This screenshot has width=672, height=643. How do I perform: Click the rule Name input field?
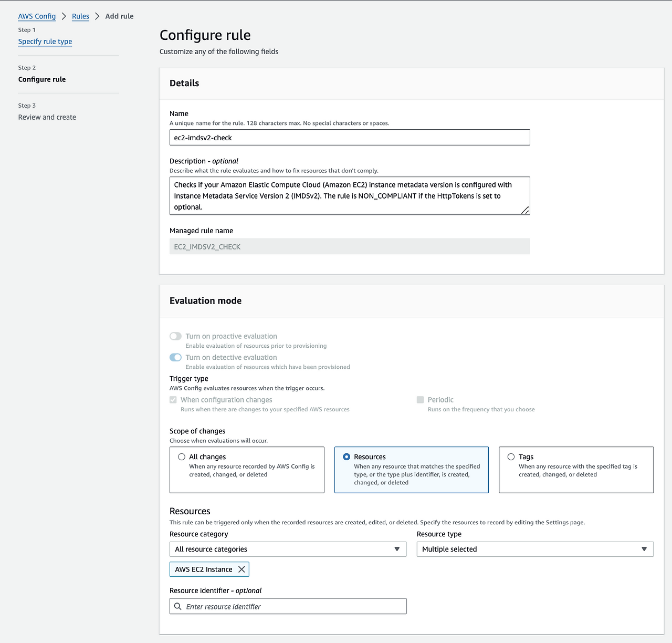[x=350, y=138]
